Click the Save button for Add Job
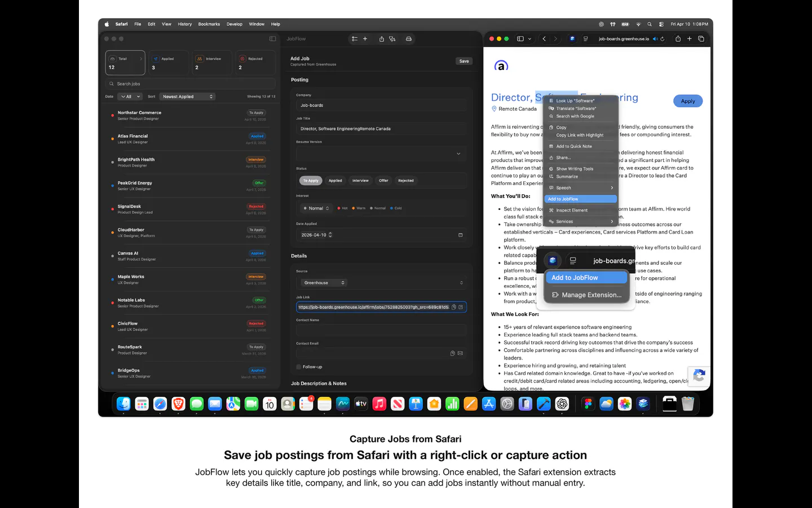The image size is (812, 508). [464, 61]
